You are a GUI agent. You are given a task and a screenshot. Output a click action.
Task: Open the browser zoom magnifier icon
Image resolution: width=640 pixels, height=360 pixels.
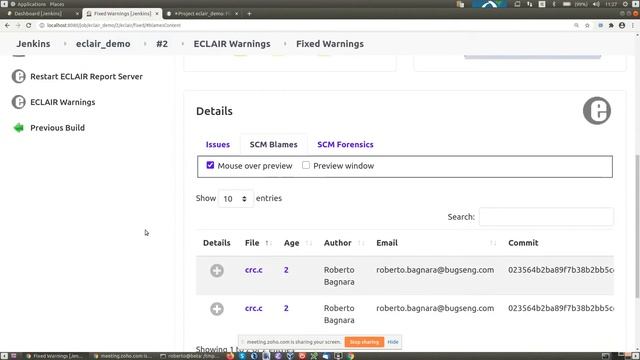(x=576, y=25)
